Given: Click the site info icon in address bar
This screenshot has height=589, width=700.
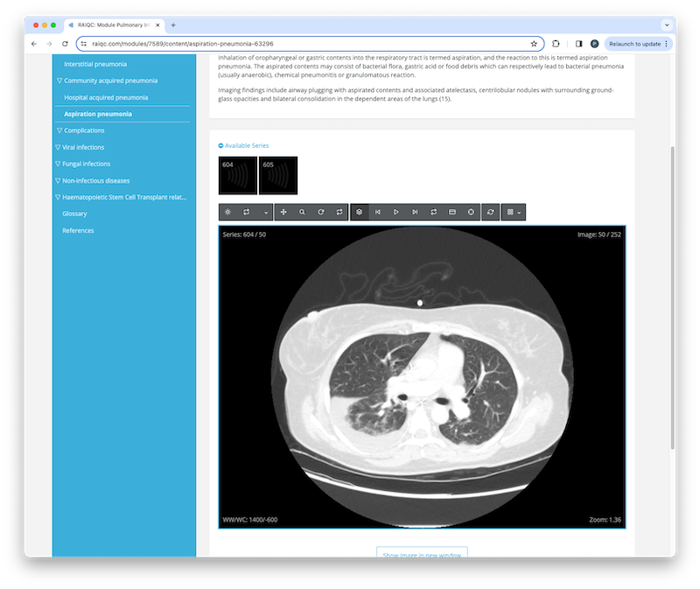Looking at the screenshot, I should tap(84, 44).
